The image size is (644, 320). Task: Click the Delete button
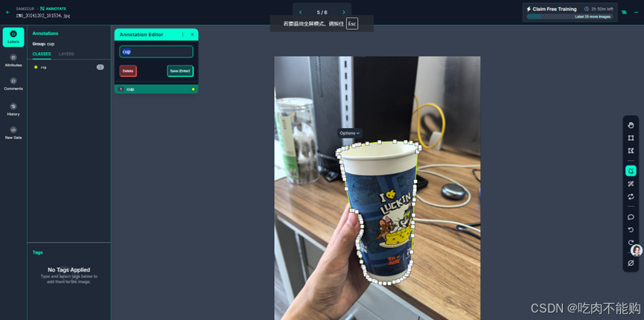(x=128, y=71)
